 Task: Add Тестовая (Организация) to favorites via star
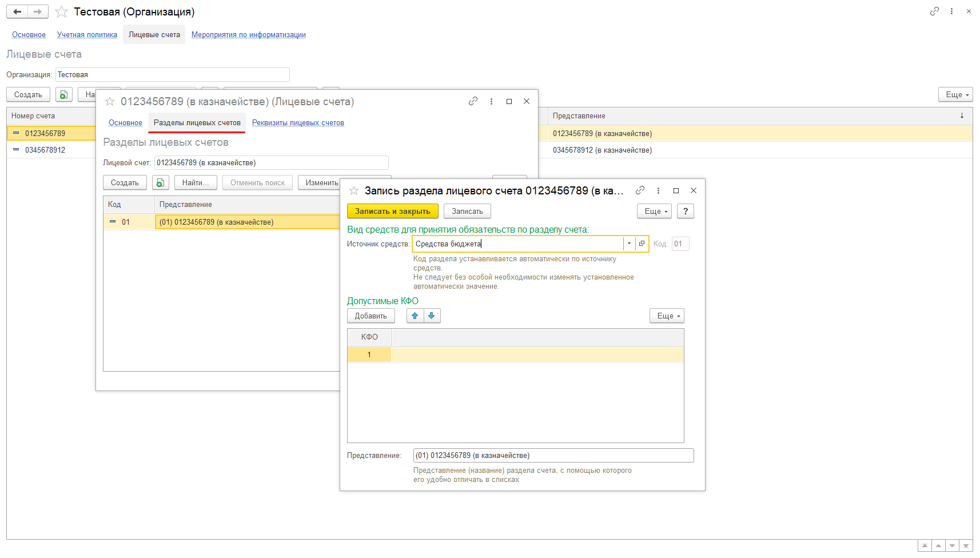coord(62,12)
